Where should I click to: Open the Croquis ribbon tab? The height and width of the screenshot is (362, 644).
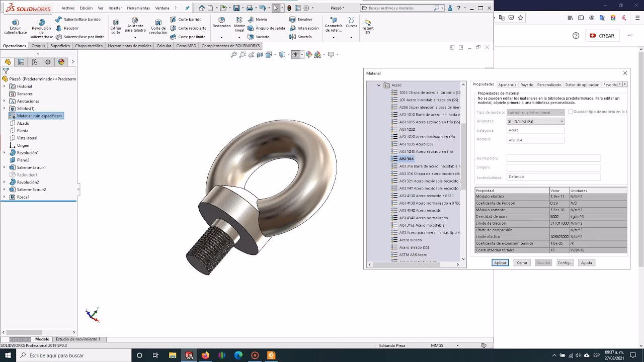[38, 46]
